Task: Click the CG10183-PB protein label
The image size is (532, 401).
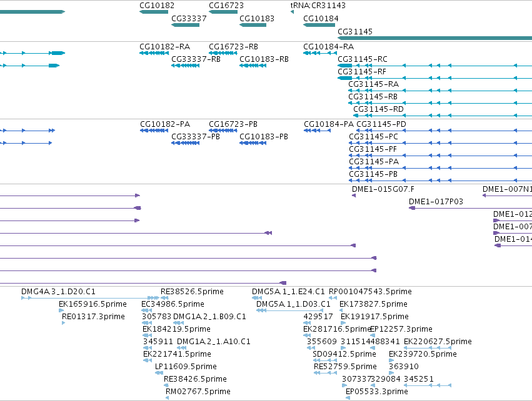Action: 264,137
